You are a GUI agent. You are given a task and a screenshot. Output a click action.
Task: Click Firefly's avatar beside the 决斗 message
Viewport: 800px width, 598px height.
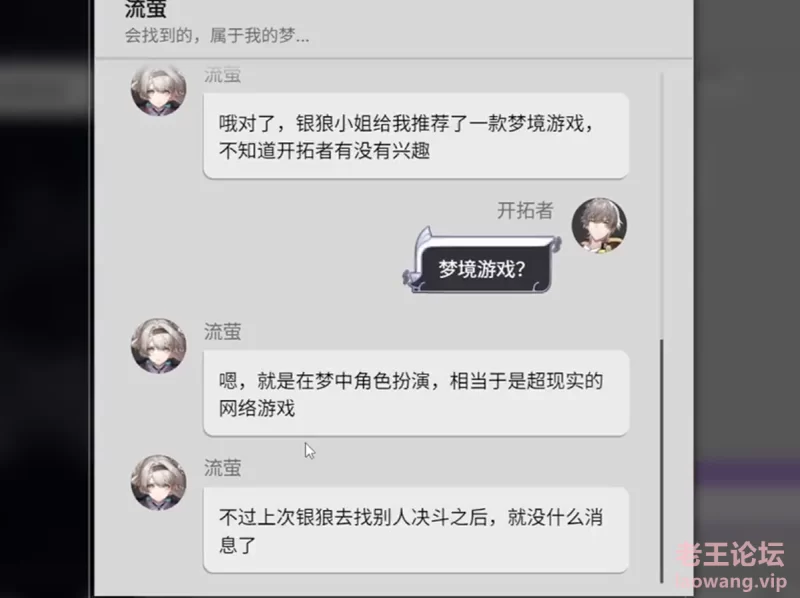click(x=159, y=483)
